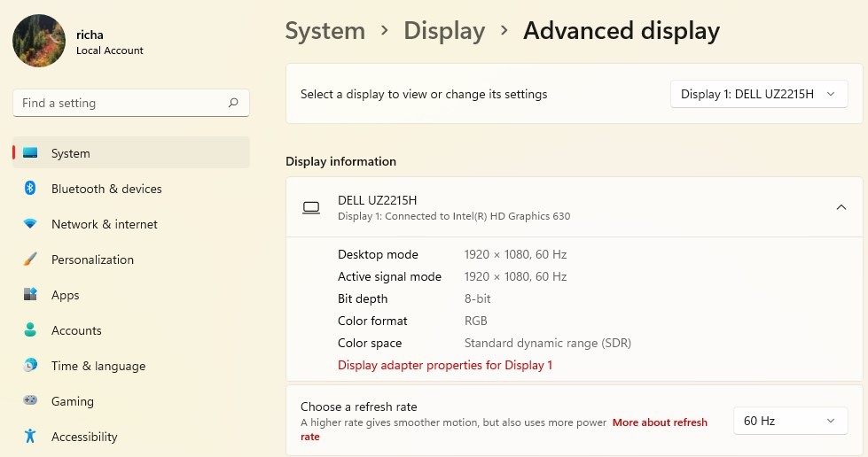Viewport: 868px width, 457px height.
Task: Click Display in the breadcrumb
Action: (444, 30)
